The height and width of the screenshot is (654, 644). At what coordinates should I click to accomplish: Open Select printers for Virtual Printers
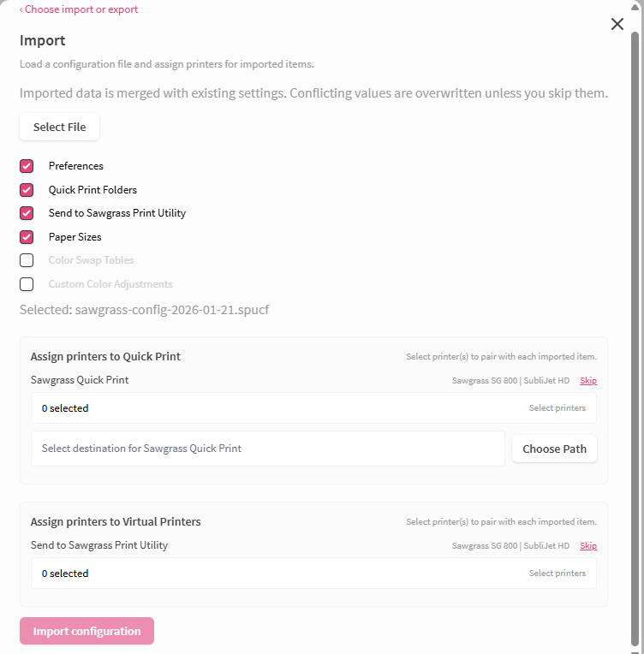[558, 574]
